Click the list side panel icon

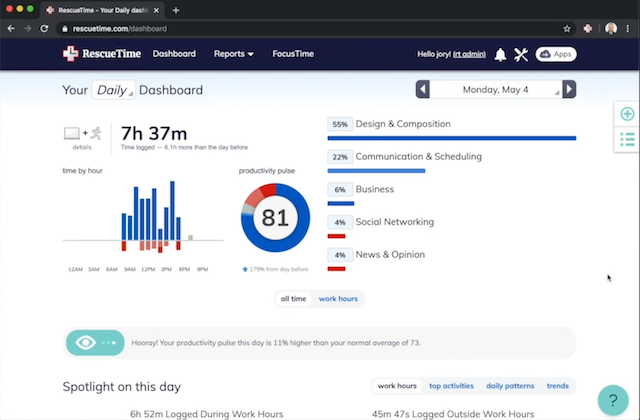click(627, 139)
